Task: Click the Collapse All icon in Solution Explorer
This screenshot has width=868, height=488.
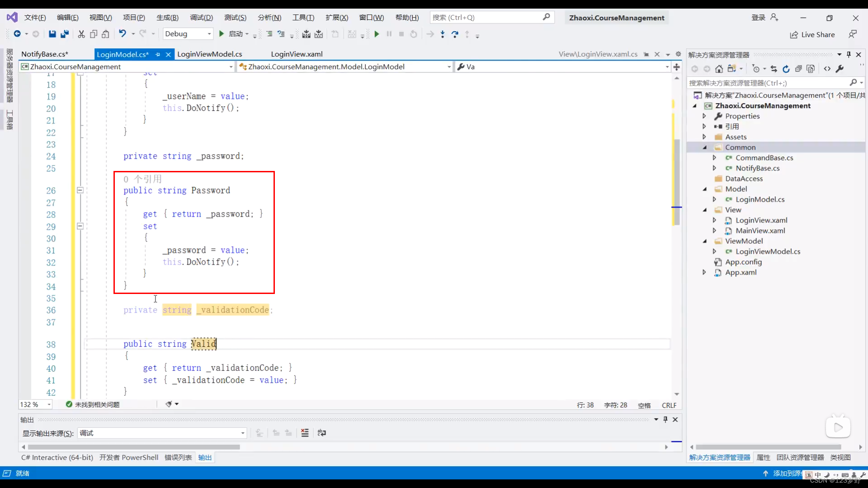Action: point(798,69)
